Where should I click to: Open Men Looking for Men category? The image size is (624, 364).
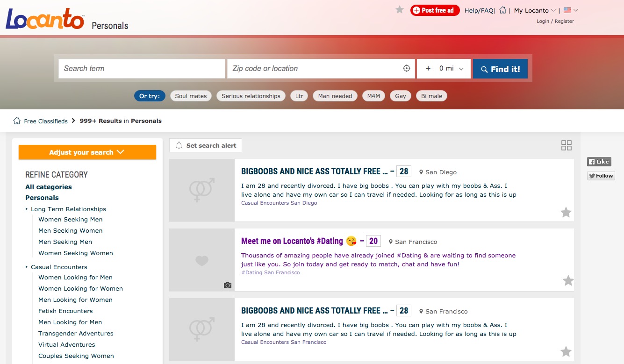70,322
